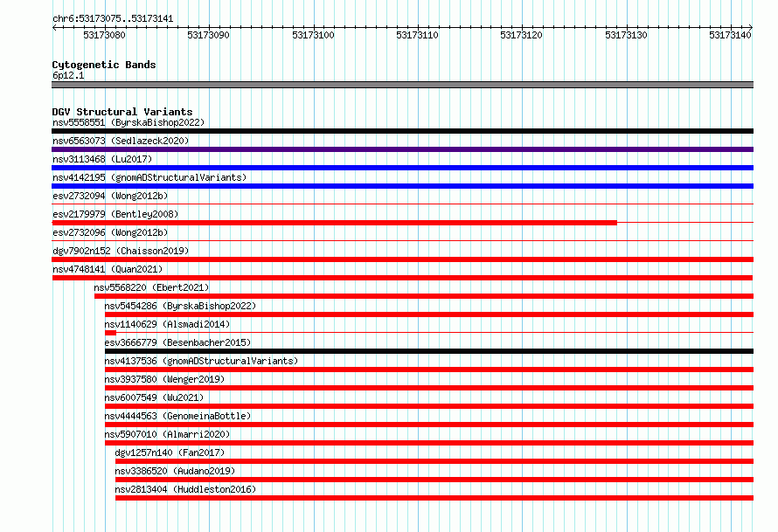778x532 pixels.
Task: Click ruler position 53173140
Action: [731, 35]
